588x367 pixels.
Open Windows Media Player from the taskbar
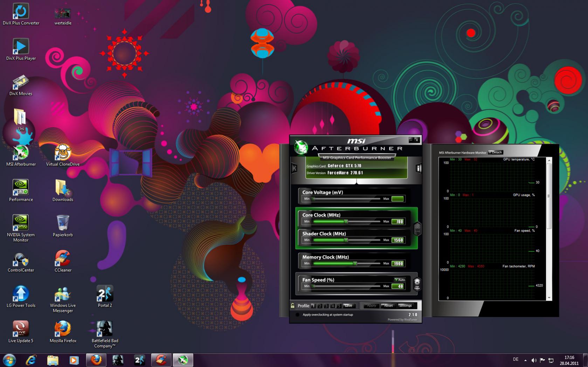[74, 360]
